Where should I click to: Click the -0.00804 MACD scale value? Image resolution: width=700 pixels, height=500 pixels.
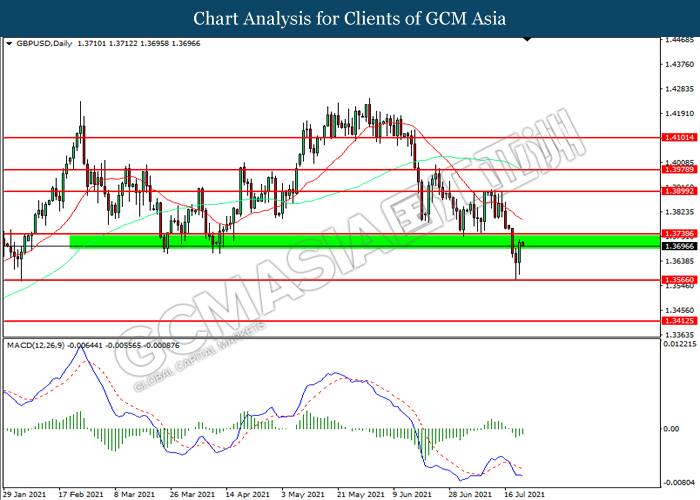pos(679,482)
